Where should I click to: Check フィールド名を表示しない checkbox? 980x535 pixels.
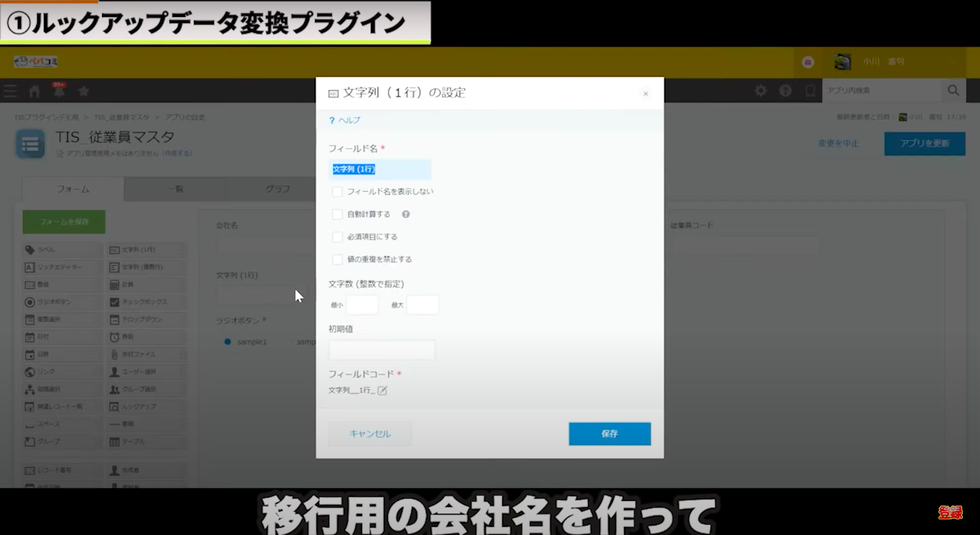[x=337, y=192]
